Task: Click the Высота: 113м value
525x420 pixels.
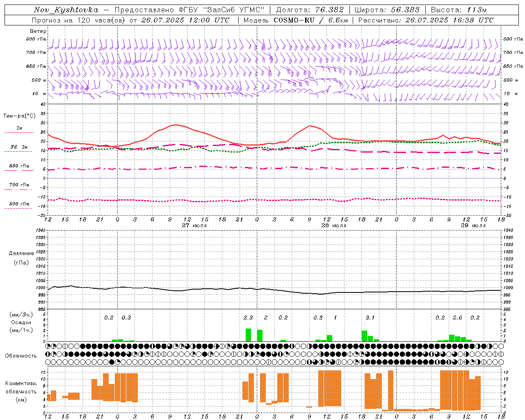Action: (x=459, y=10)
